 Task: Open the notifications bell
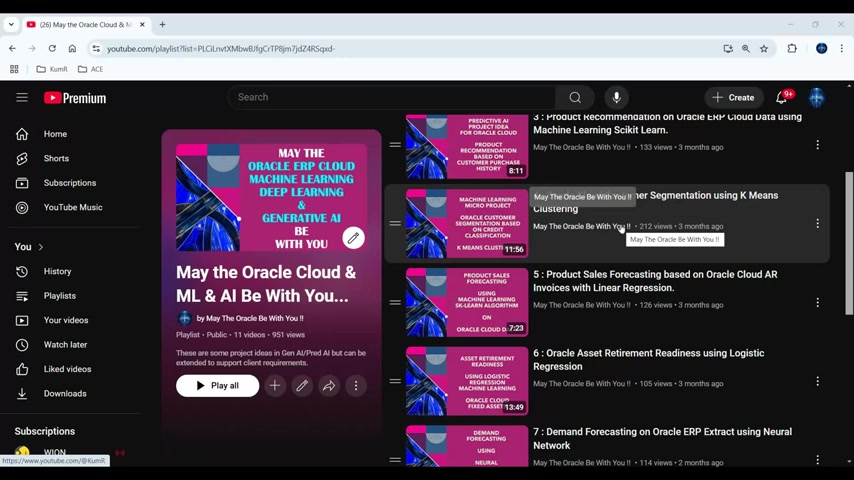click(x=782, y=98)
